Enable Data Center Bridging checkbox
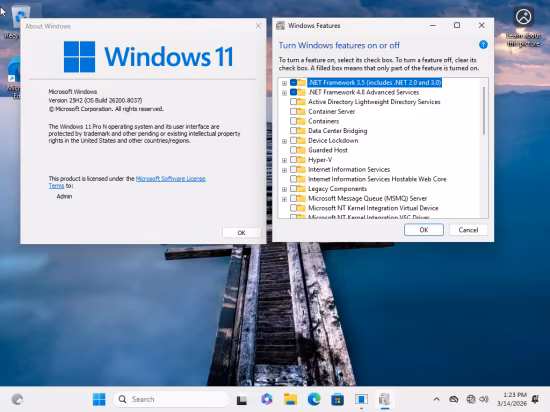The width and height of the screenshot is (550, 412). [x=294, y=131]
